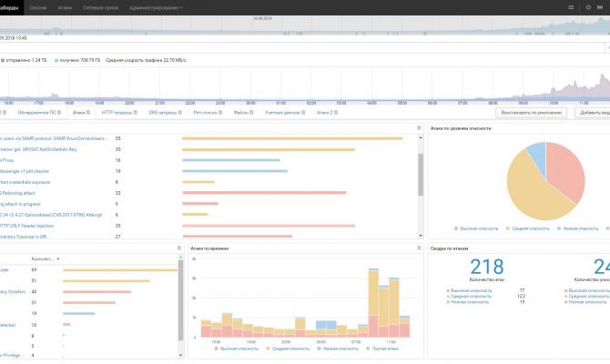Toggle Средняя опасность in time chart legend
The height and width of the screenshot is (364, 610).
288,349
